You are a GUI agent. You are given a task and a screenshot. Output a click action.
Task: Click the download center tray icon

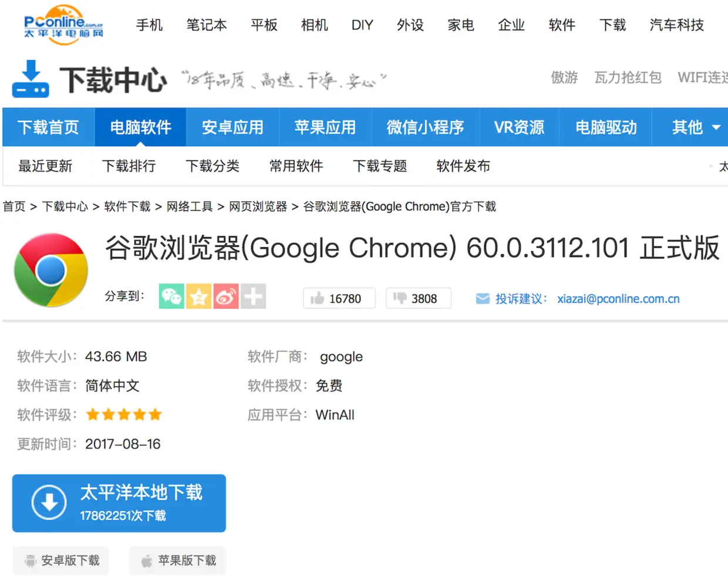[x=31, y=79]
